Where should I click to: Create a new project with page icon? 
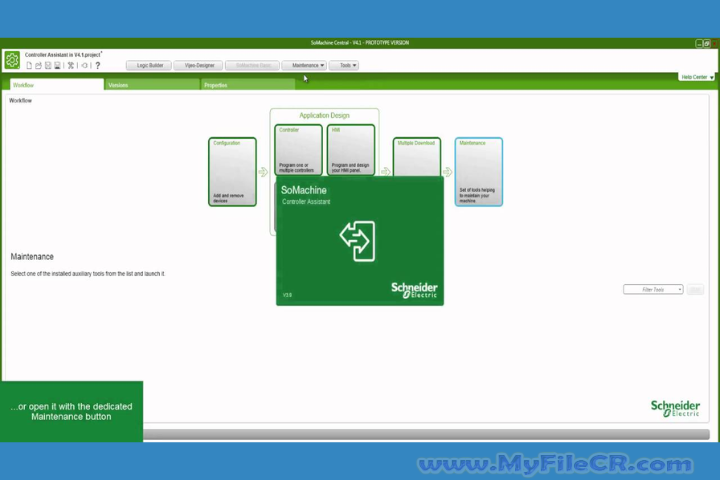click(29, 66)
